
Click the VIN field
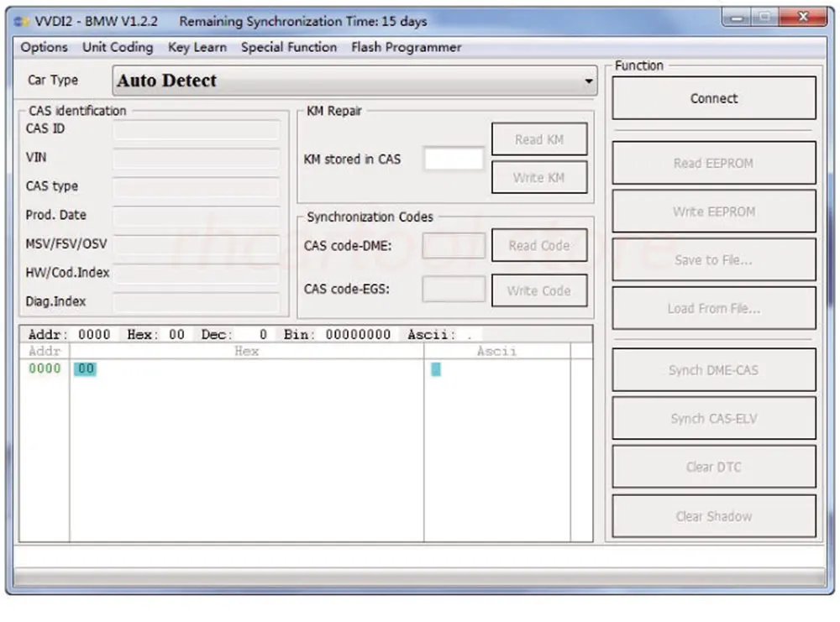click(x=196, y=158)
